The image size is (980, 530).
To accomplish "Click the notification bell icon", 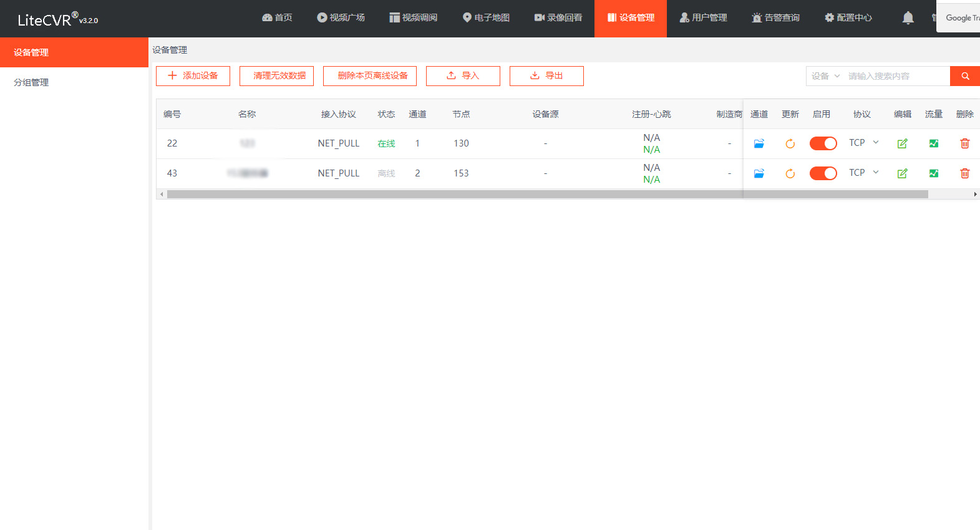I will [x=908, y=17].
